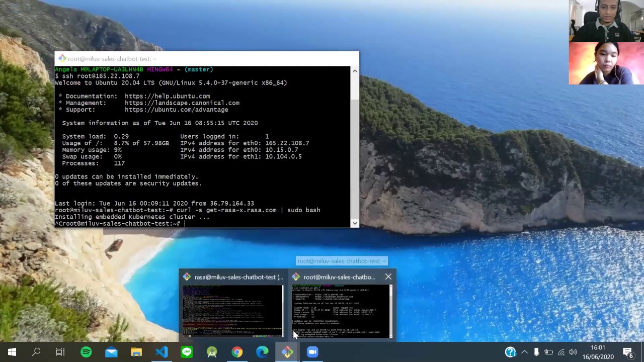Click the Git Bash taskbar icon
The image size is (644, 362).
(287, 352)
